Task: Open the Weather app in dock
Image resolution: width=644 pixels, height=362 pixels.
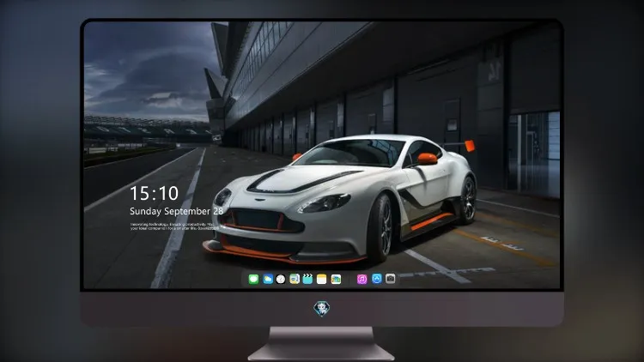Action: pos(268,279)
